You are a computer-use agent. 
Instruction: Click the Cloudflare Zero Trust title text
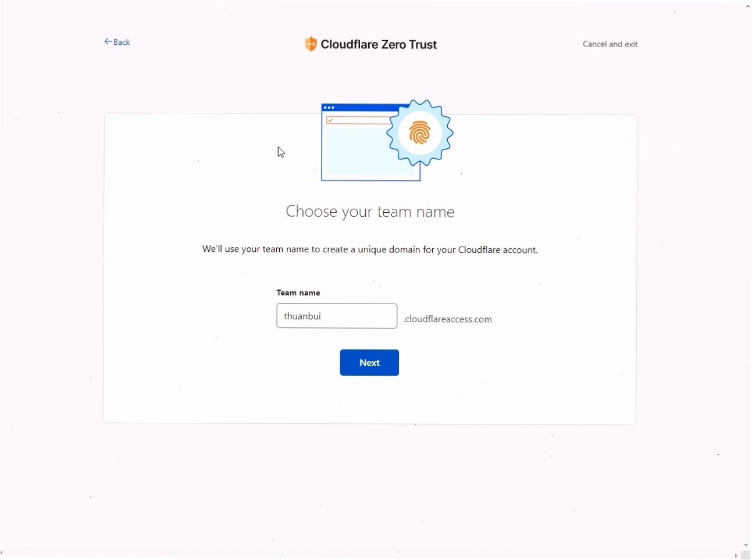click(379, 45)
